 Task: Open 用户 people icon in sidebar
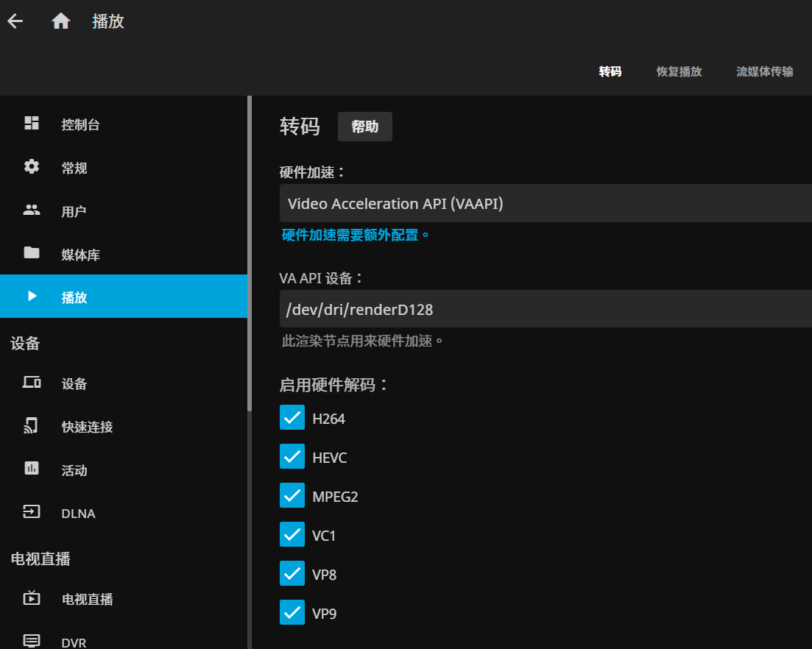pos(32,210)
